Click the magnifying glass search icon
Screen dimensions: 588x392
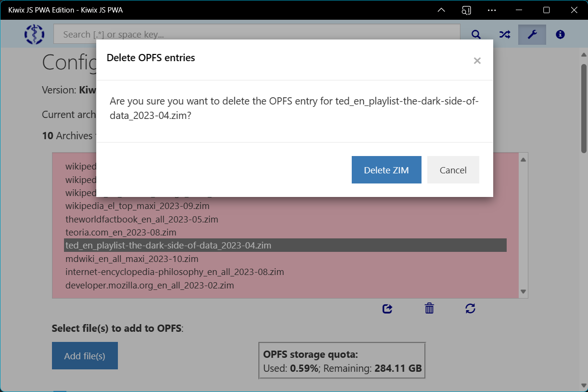point(476,34)
